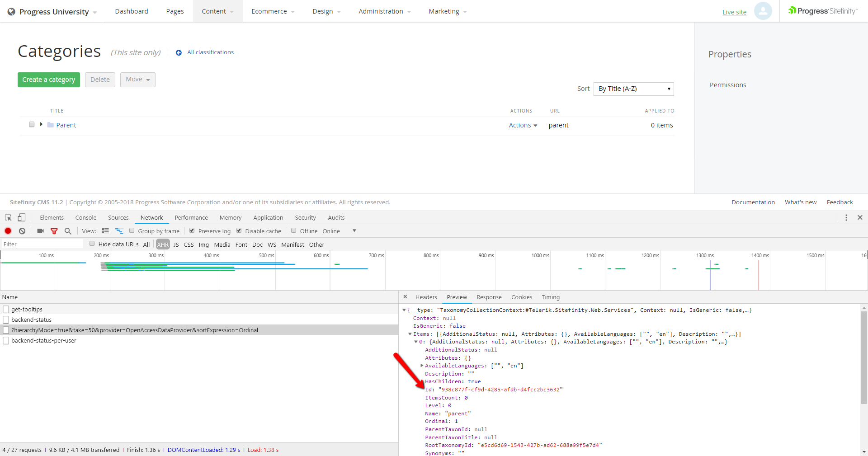Uncheck Preserve log checkbox

click(x=192, y=230)
